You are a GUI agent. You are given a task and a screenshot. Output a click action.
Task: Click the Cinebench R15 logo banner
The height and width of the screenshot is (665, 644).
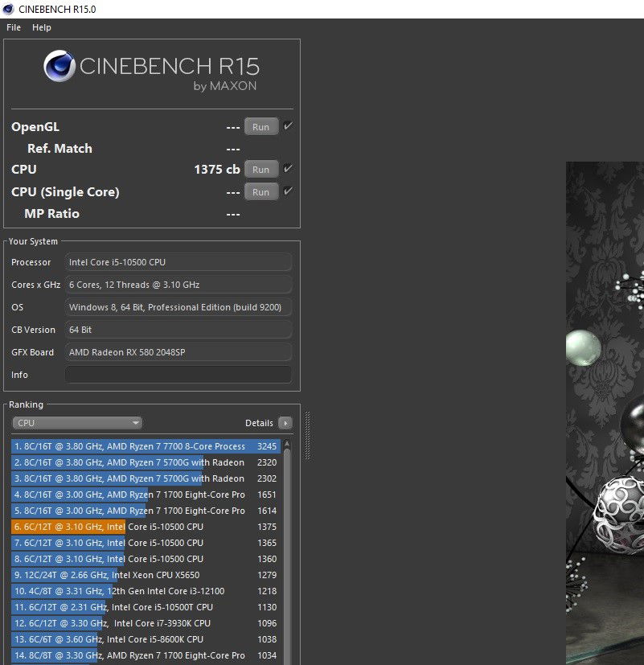tap(152, 71)
